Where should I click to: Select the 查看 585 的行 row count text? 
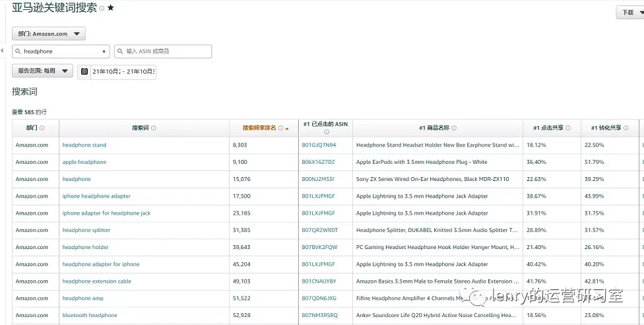coord(29,112)
